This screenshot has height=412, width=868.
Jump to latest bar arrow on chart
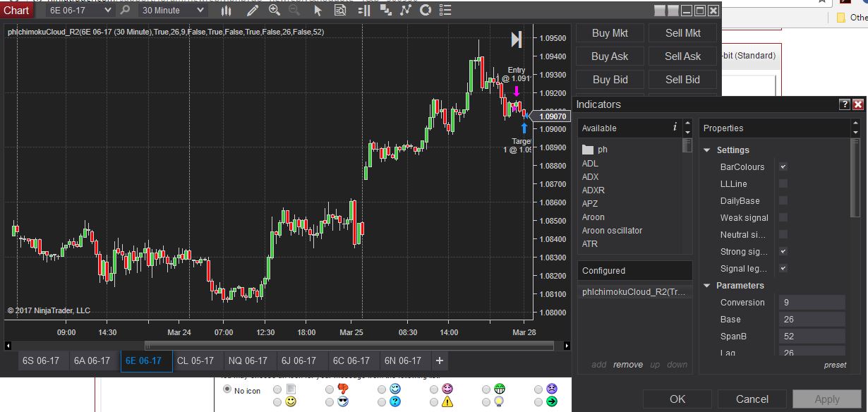517,40
